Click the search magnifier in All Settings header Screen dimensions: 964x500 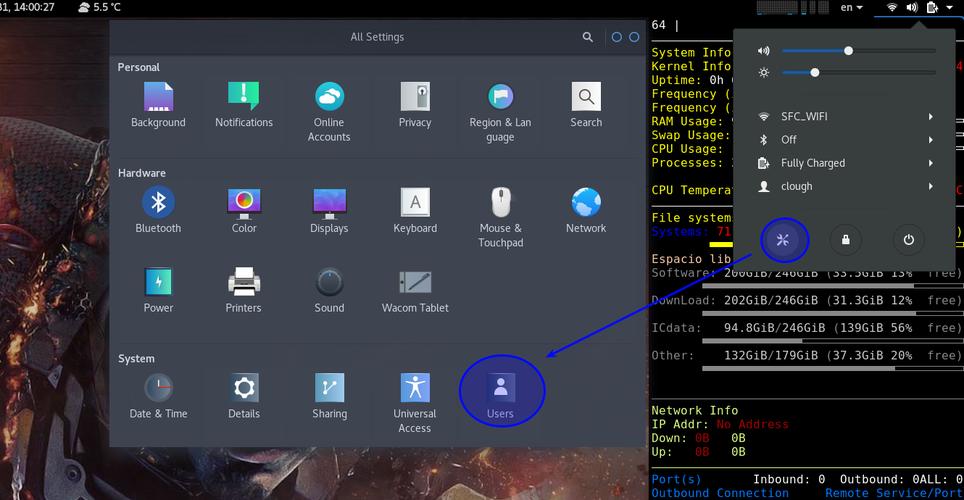coord(588,37)
